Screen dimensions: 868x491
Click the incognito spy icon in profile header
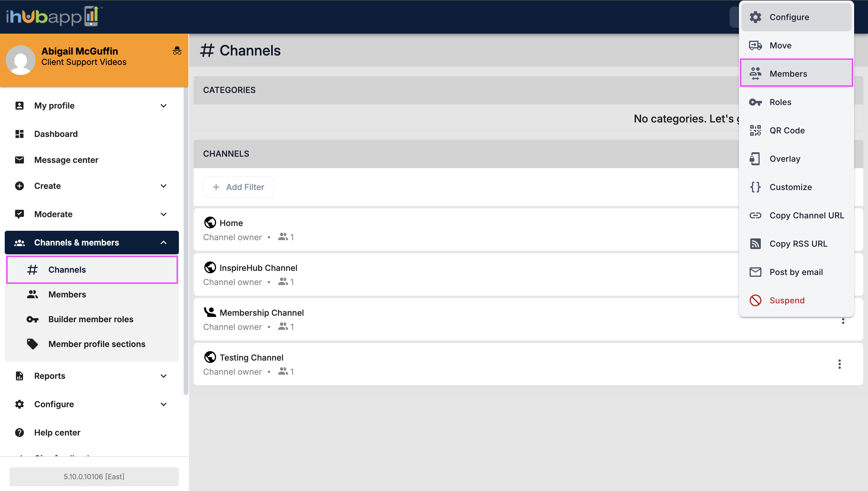coord(177,50)
